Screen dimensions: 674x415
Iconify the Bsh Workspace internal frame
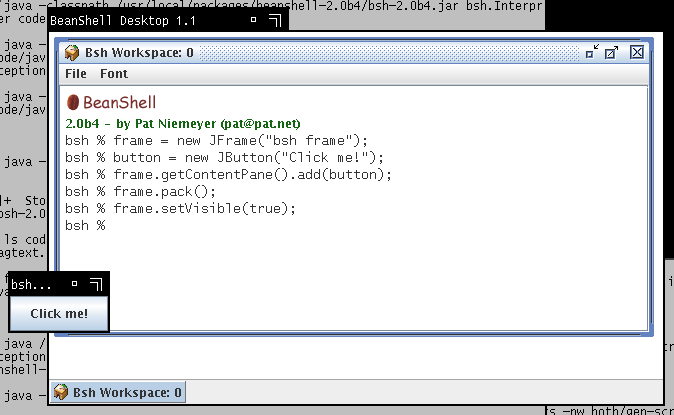592,52
